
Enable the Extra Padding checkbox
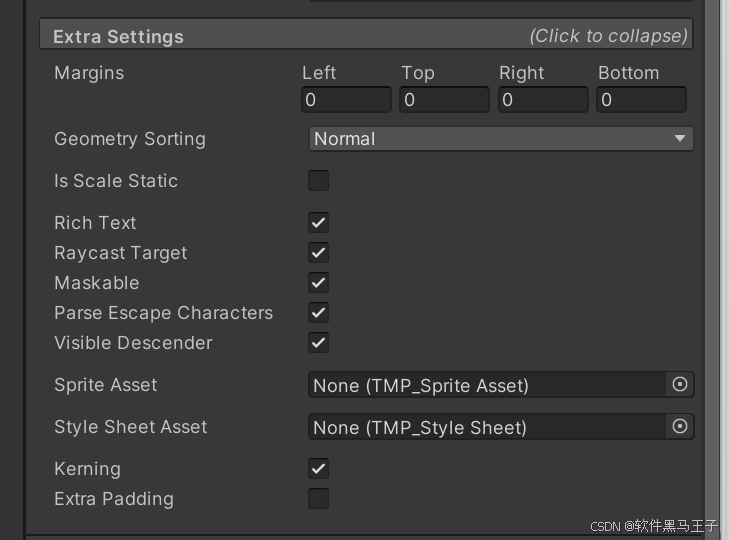(x=318, y=499)
